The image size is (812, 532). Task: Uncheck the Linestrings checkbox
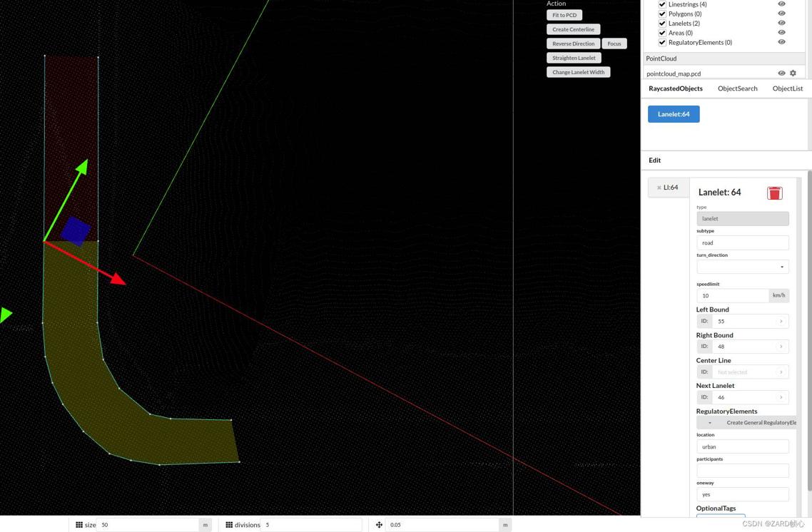click(662, 4)
